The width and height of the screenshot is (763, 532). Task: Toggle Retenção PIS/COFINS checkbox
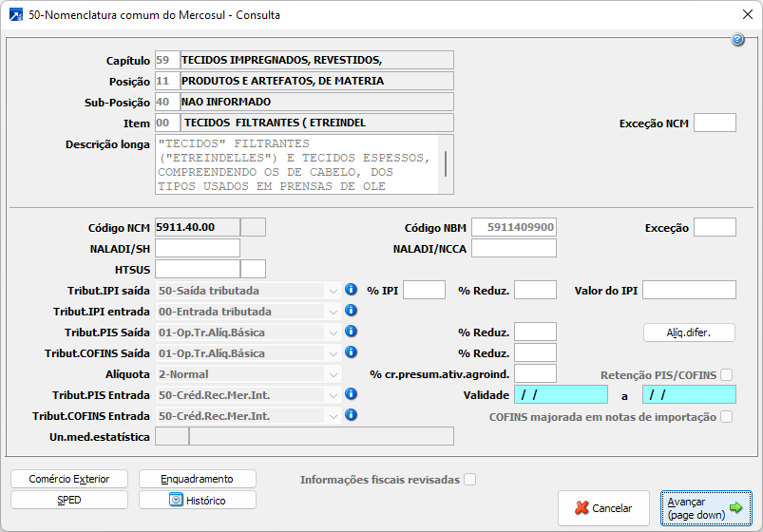(x=727, y=375)
